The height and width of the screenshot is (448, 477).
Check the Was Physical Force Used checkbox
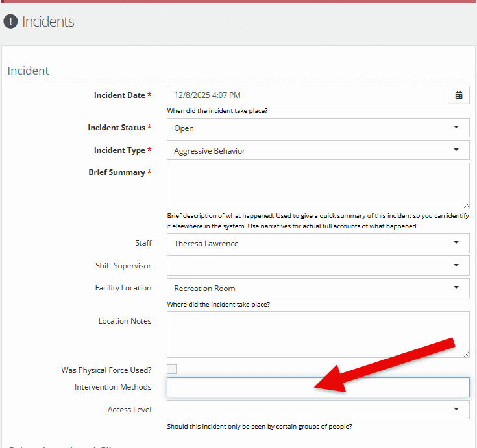(x=172, y=370)
